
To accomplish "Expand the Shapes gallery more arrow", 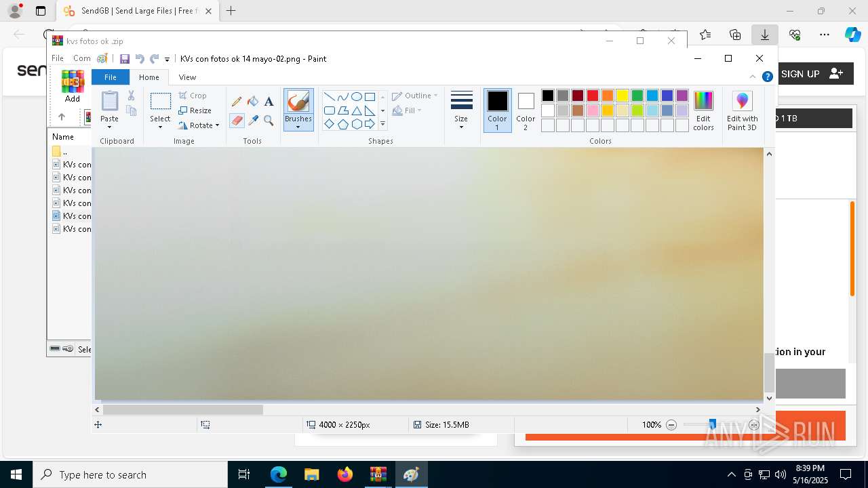I will [x=382, y=124].
